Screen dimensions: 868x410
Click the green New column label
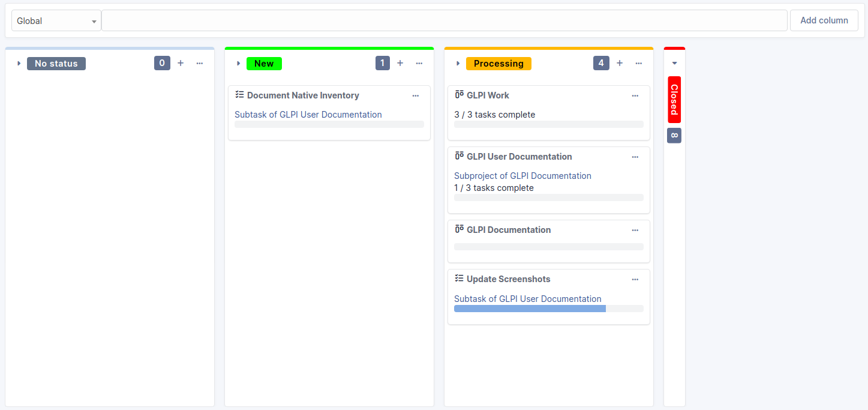(x=264, y=64)
